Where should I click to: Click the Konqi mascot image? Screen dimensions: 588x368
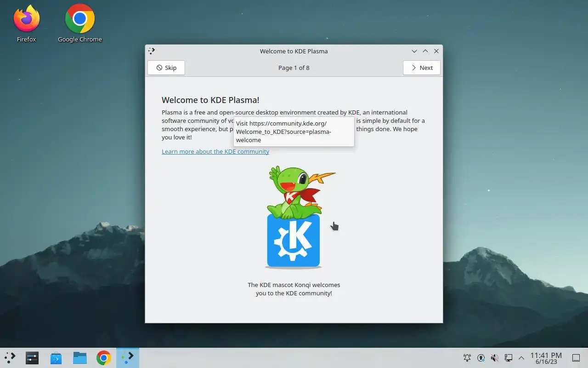click(294, 217)
